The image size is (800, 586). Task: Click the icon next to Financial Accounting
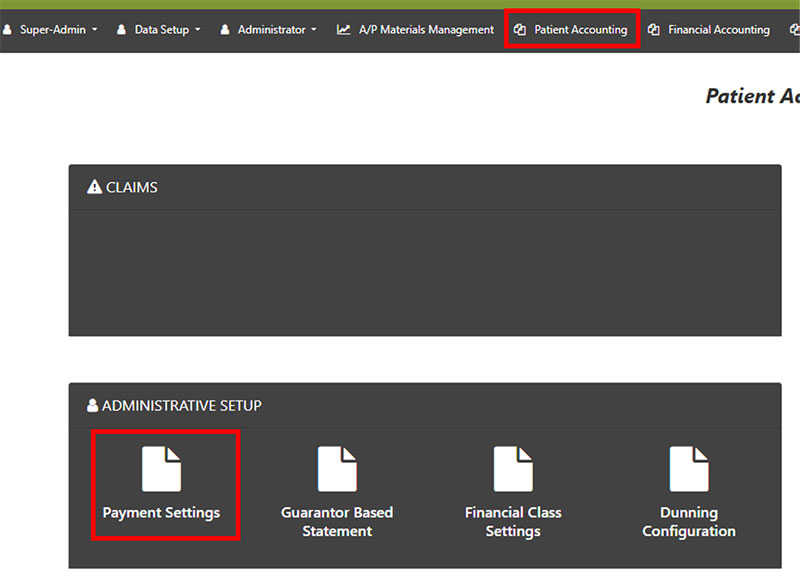654,30
